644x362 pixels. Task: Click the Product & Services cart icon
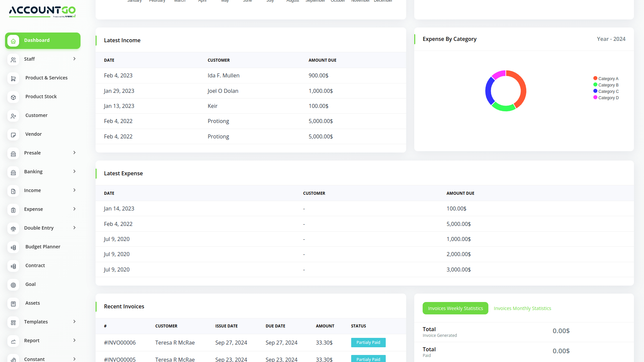[x=13, y=78]
